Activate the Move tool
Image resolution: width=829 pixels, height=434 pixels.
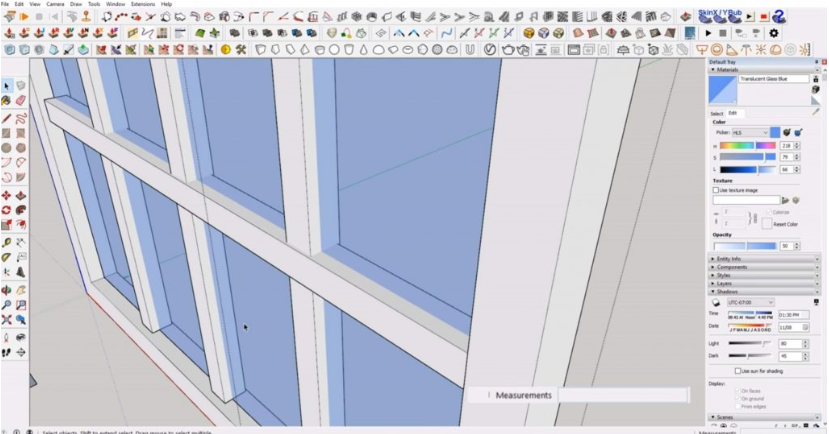click(x=6, y=196)
